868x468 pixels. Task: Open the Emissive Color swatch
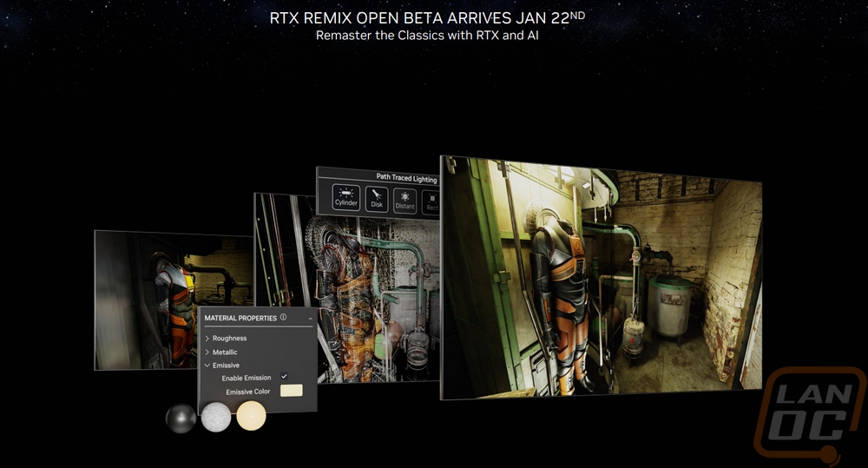[x=291, y=391]
